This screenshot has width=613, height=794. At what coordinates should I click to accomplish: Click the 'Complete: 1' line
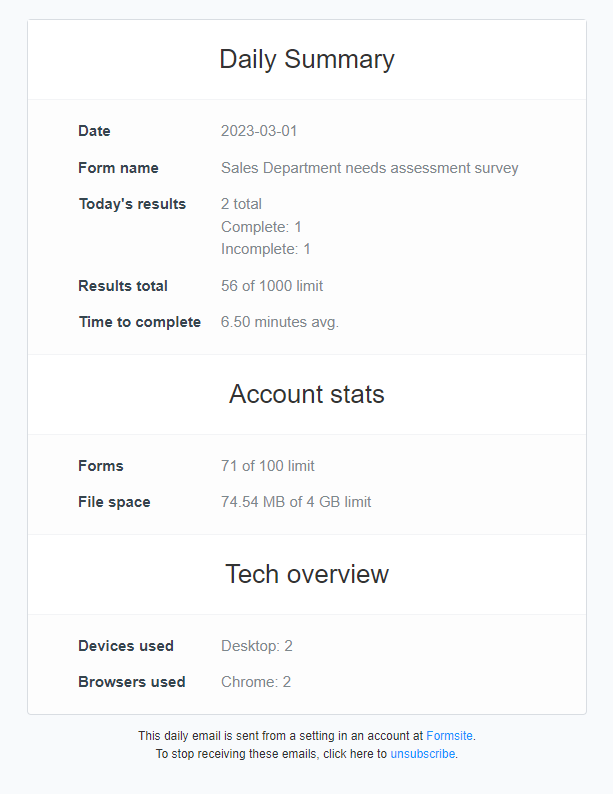coord(261,227)
